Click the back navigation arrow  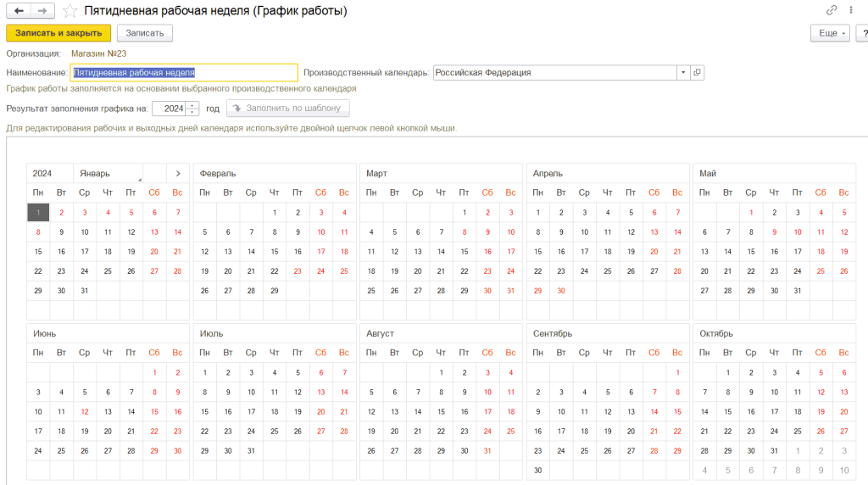pos(19,11)
